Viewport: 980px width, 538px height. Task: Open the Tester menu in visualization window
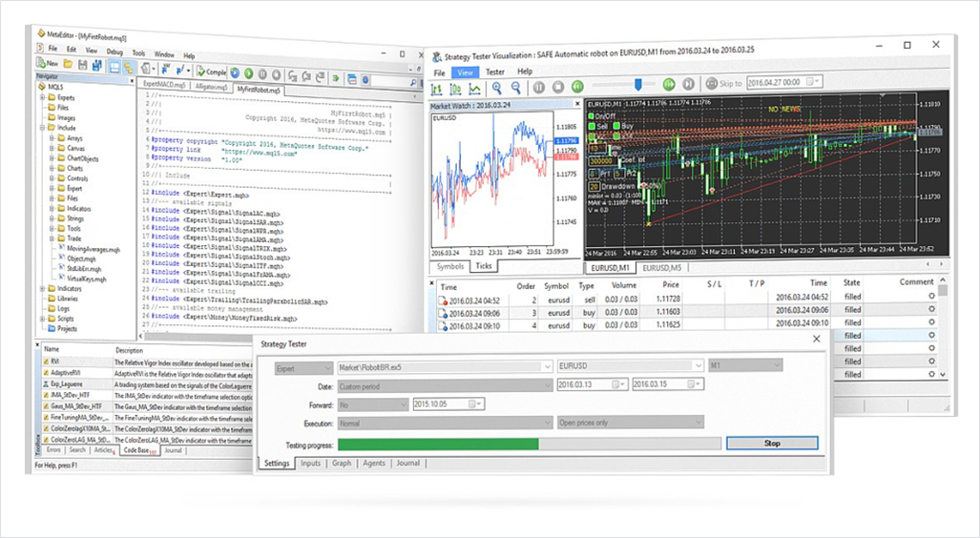(495, 72)
